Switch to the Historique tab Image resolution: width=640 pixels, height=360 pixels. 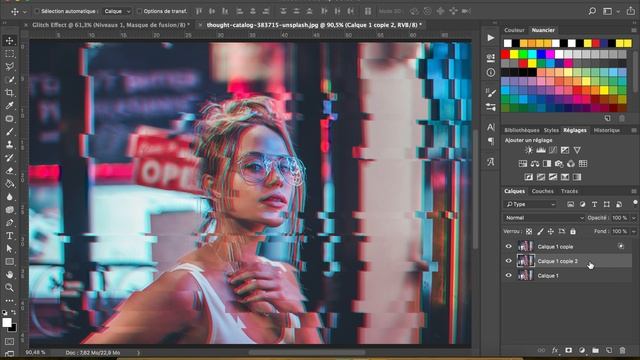(607, 130)
